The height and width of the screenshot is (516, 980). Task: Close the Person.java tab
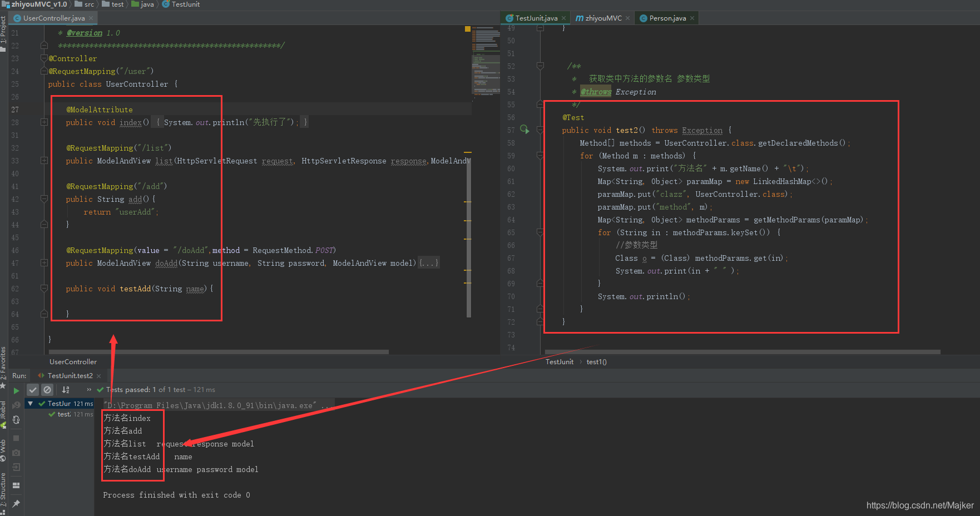point(692,18)
